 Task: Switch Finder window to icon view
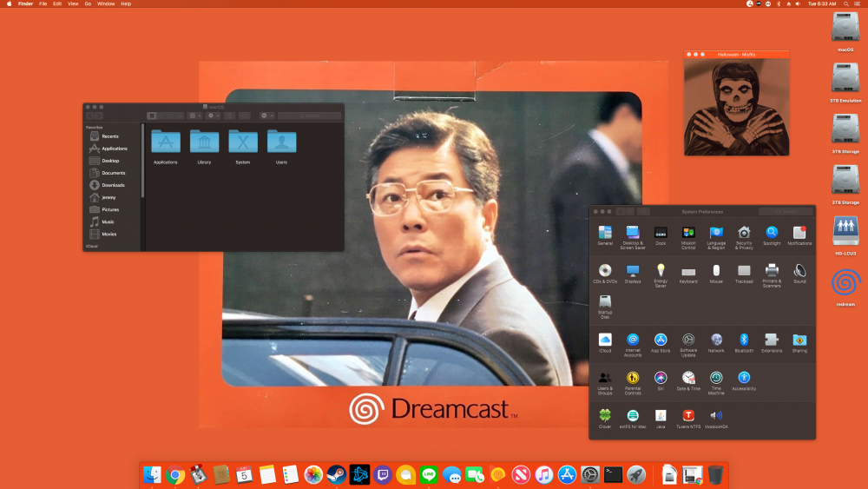(x=152, y=116)
